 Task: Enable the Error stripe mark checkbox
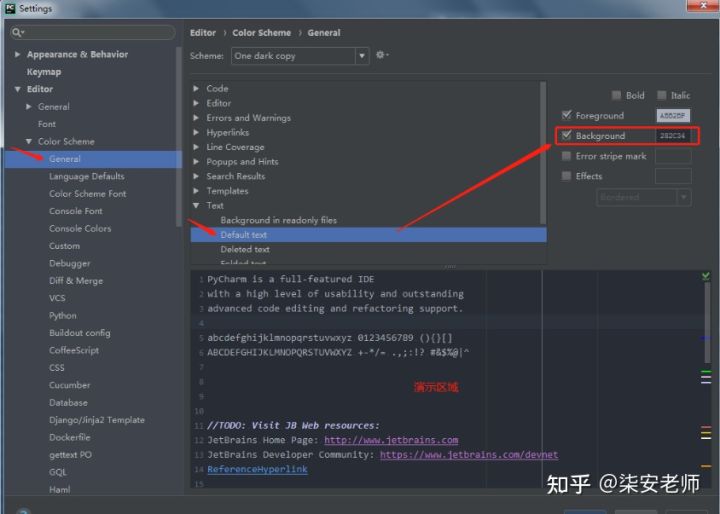[567, 156]
